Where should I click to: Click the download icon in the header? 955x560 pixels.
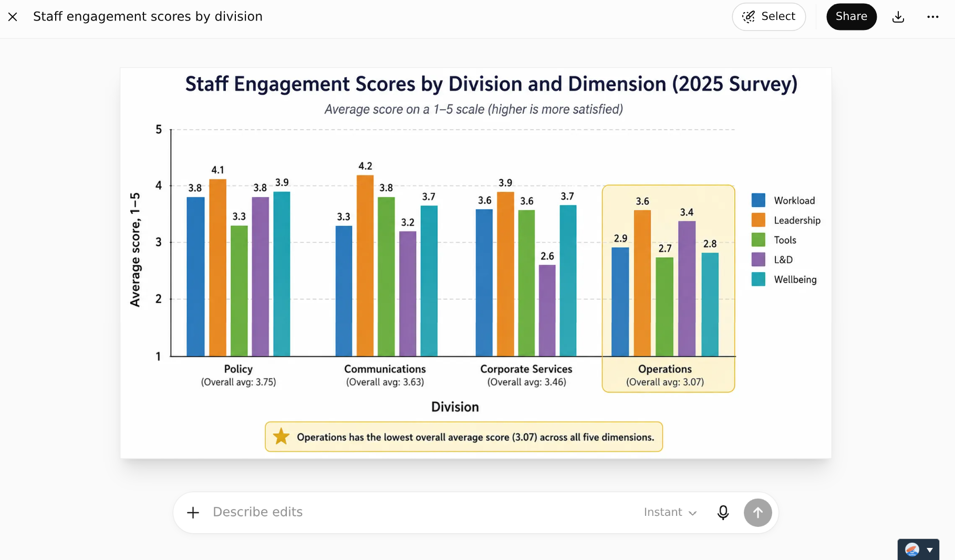point(898,17)
